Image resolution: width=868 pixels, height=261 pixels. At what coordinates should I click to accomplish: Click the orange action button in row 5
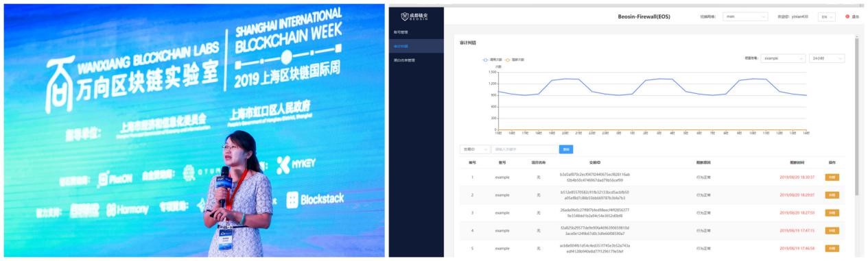coord(832,248)
